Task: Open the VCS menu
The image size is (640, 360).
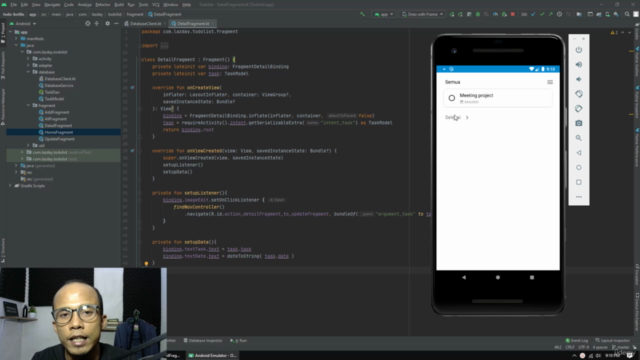Action: 156,4
